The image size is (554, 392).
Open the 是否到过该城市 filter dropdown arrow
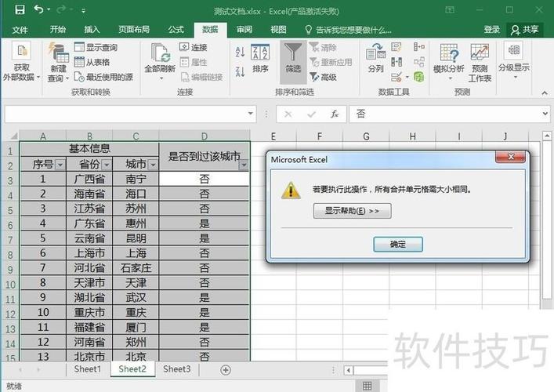click(x=244, y=165)
